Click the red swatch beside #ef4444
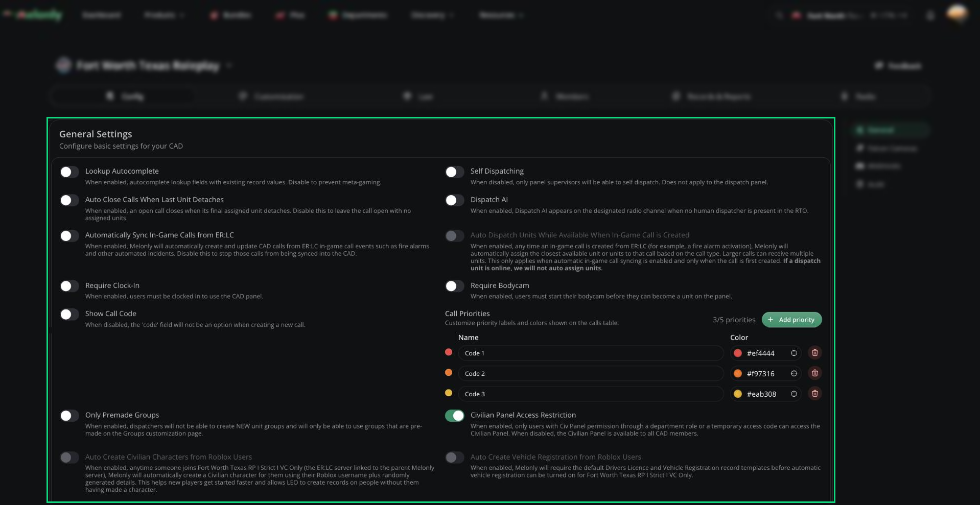Image resolution: width=980 pixels, height=505 pixels. click(738, 353)
